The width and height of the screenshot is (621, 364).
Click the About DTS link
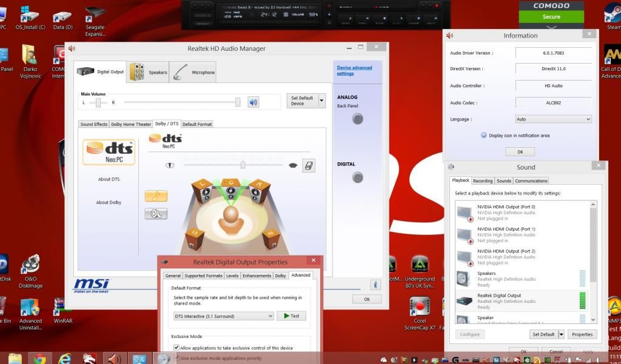(x=109, y=179)
